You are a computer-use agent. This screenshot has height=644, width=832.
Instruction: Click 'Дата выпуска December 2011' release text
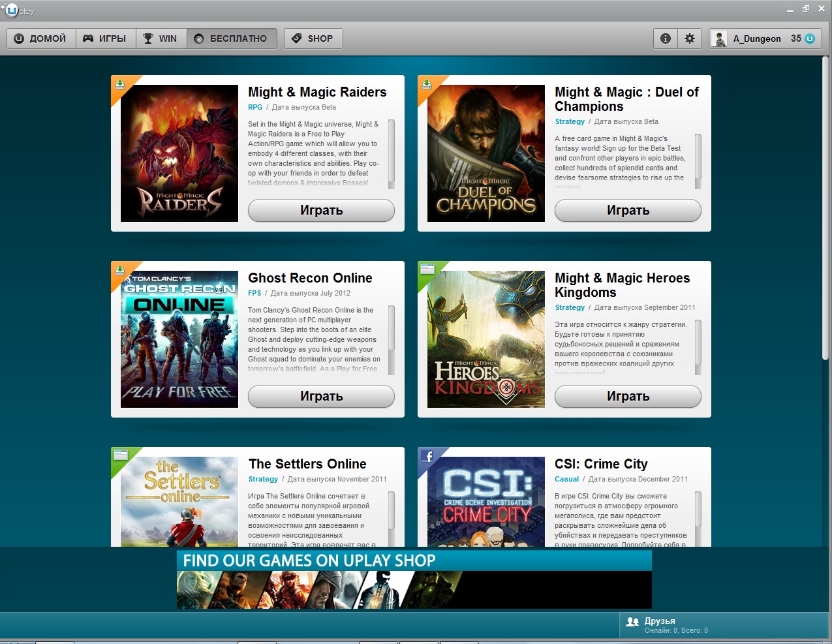pos(638,479)
